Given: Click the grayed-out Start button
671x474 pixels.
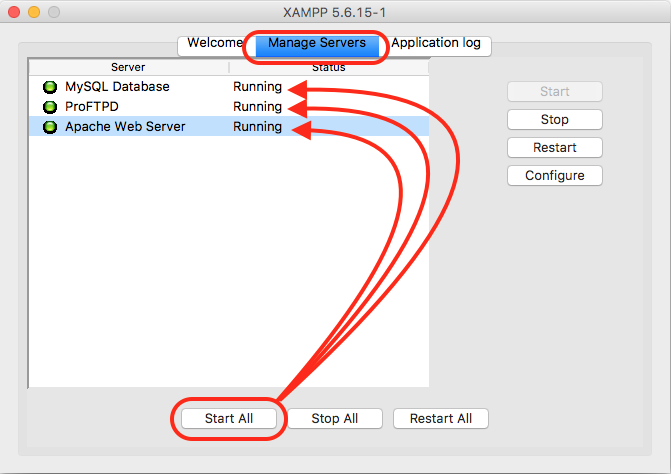Looking at the screenshot, I should [555, 92].
